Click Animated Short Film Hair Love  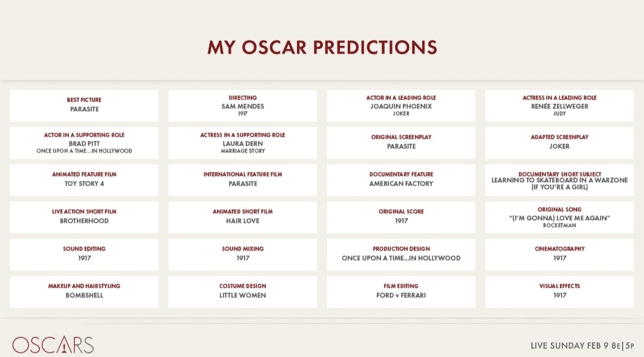(243, 218)
